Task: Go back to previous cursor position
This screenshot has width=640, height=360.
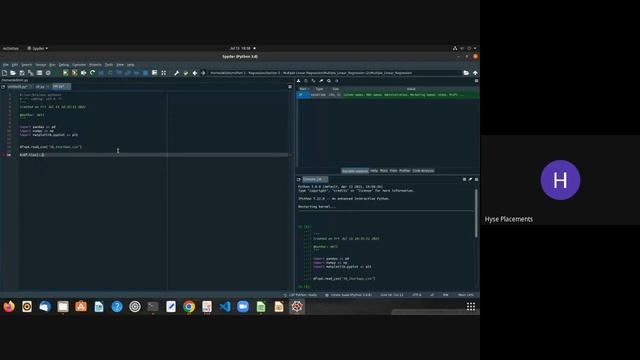Action: 195,73
